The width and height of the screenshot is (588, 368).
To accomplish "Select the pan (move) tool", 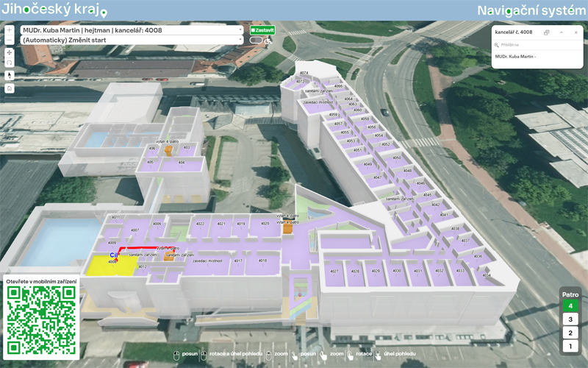I will [x=9, y=53].
